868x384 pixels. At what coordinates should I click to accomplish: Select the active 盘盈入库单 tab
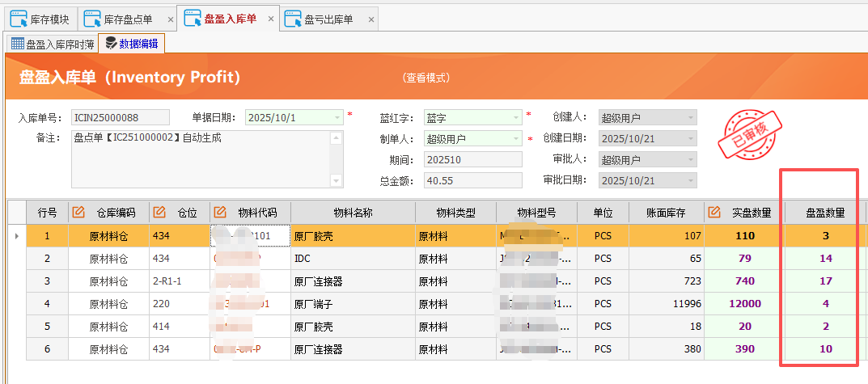(227, 19)
